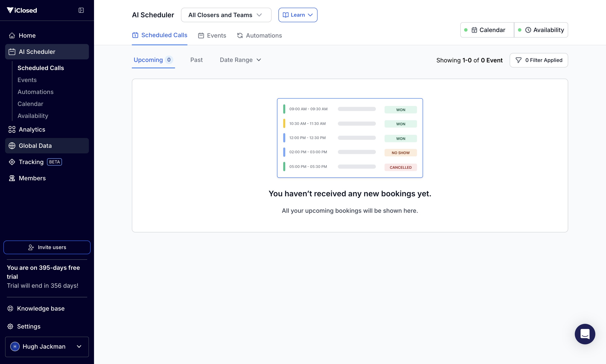Open Automations in sidebar submenu
Viewport: 606px width, 364px height.
tap(35, 92)
